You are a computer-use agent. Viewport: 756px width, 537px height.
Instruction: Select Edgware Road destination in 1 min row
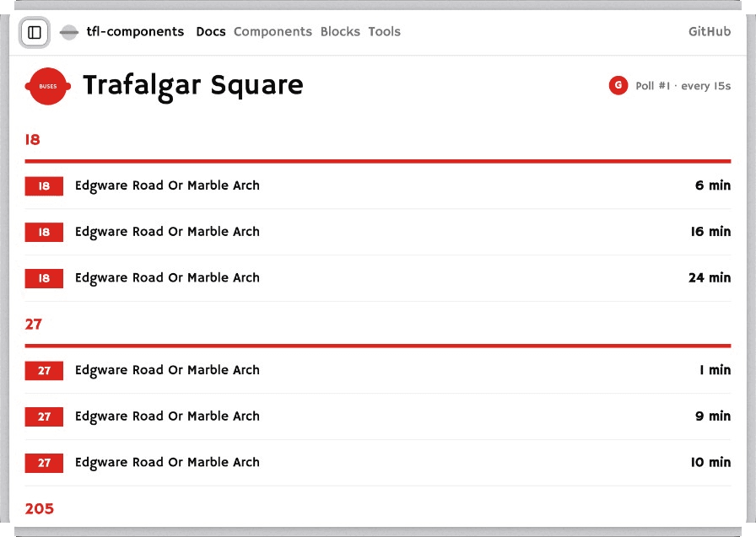pyautogui.click(x=167, y=370)
